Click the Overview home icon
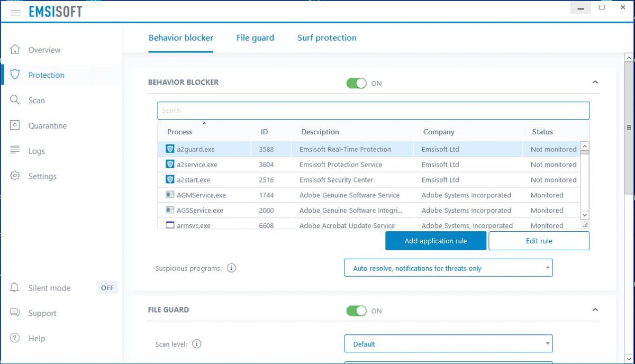The width and height of the screenshot is (635, 364). click(x=15, y=49)
